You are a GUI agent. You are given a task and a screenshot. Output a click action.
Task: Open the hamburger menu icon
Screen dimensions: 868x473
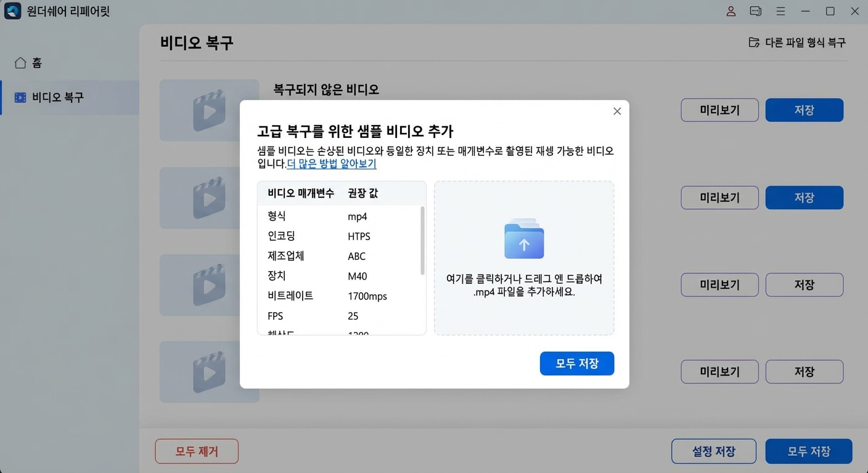[780, 10]
